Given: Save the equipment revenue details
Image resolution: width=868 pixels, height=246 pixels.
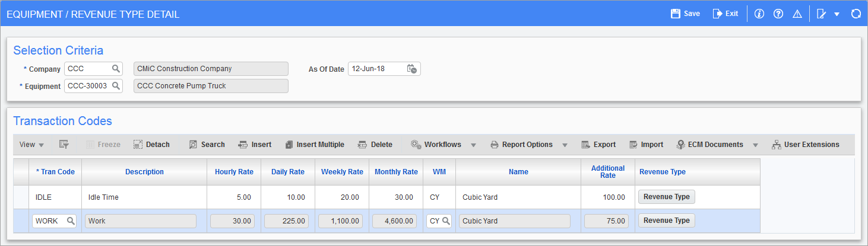Looking at the screenshot, I should click(685, 14).
